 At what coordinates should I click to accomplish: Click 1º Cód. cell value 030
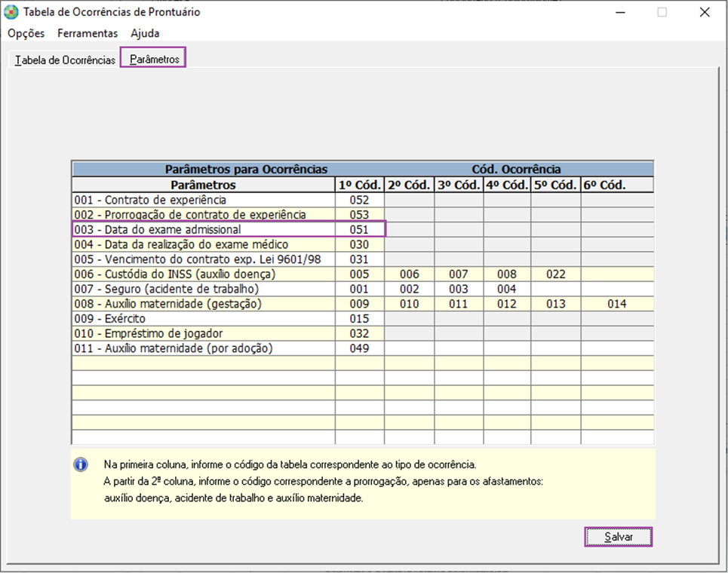point(359,244)
